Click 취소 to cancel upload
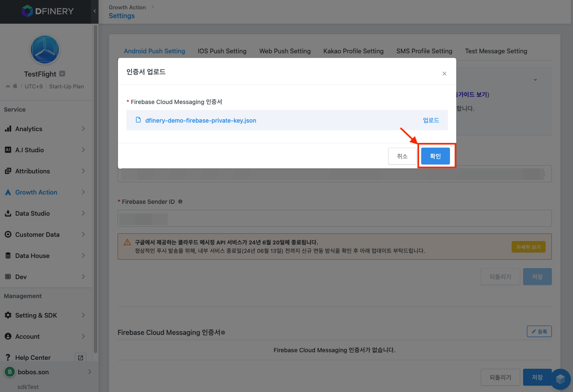Viewport: 573px width, 392px height. tap(402, 156)
